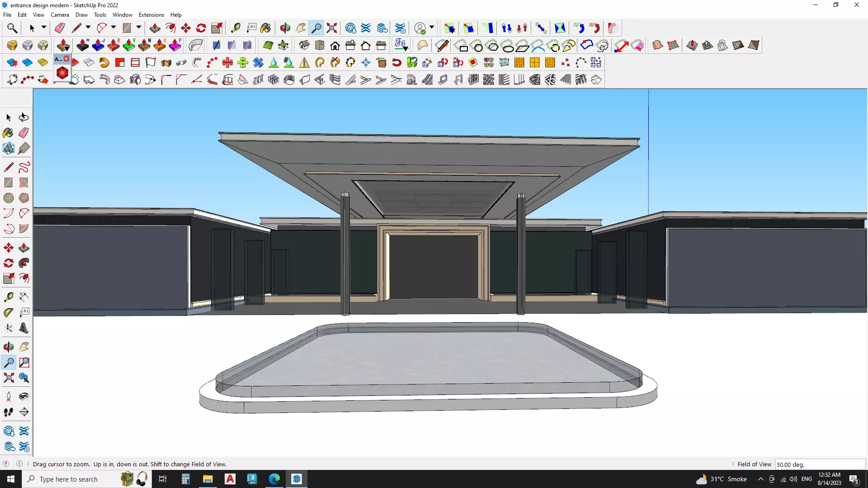Open the signed-in user account dropdown
Image resolution: width=868 pixels, height=488 pixels.
click(x=432, y=28)
